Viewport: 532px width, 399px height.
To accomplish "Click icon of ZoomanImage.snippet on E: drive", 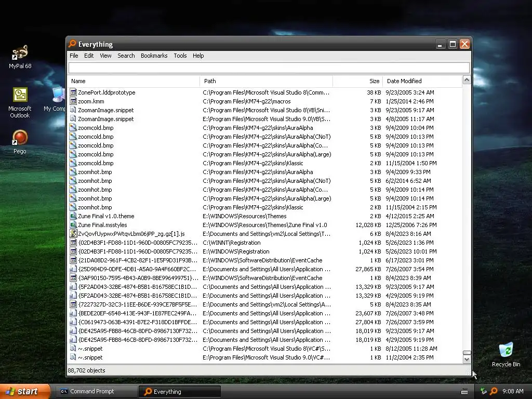I will [73, 119].
